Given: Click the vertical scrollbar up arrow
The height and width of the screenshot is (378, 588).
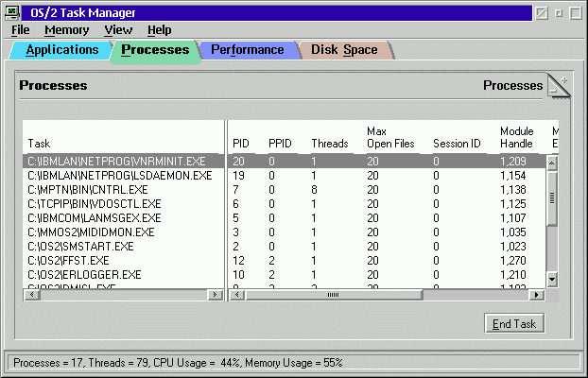Looking at the screenshot, I should click(552, 163).
